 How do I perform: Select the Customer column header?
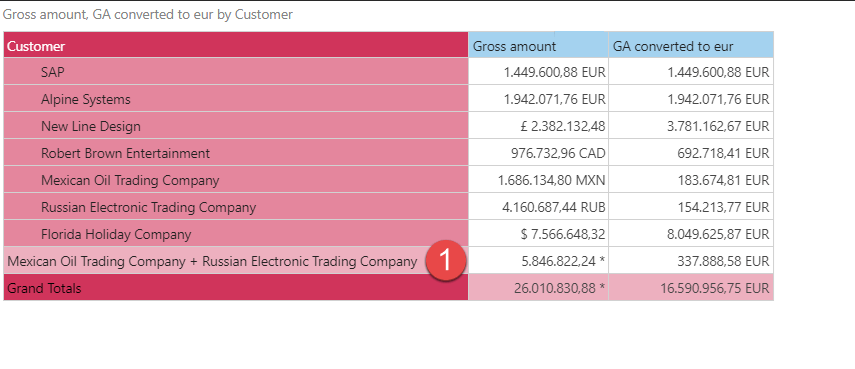tap(236, 45)
